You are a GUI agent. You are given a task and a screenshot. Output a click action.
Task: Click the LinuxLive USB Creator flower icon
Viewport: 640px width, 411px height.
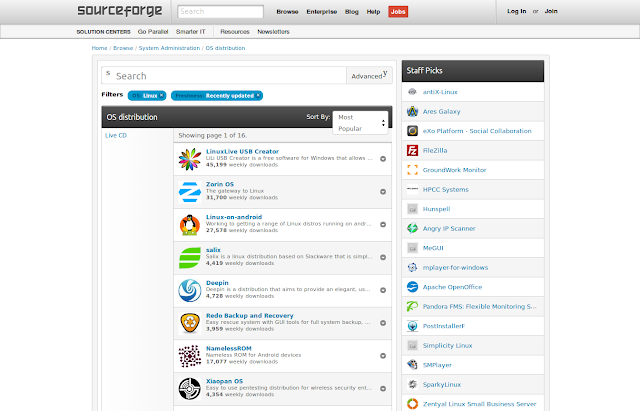[x=190, y=159]
